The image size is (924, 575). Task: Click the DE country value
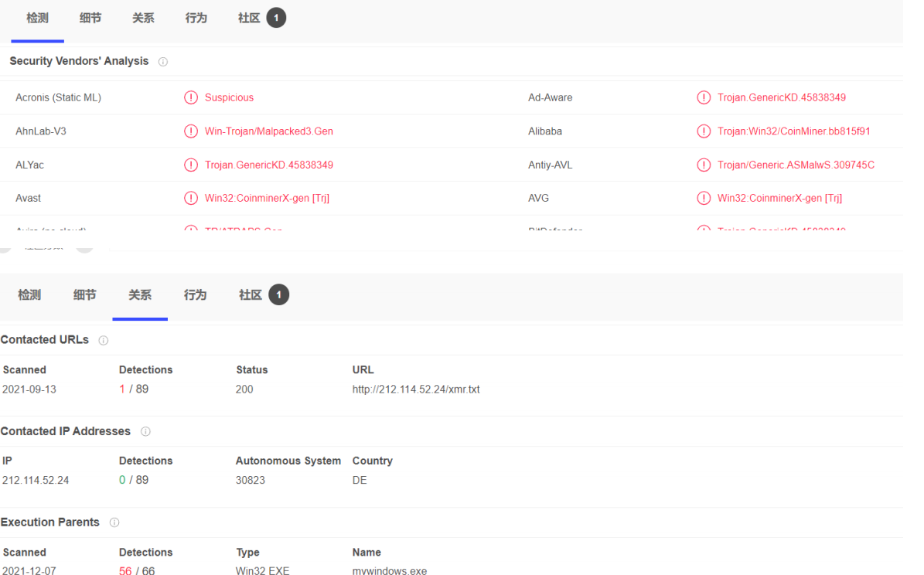point(360,480)
